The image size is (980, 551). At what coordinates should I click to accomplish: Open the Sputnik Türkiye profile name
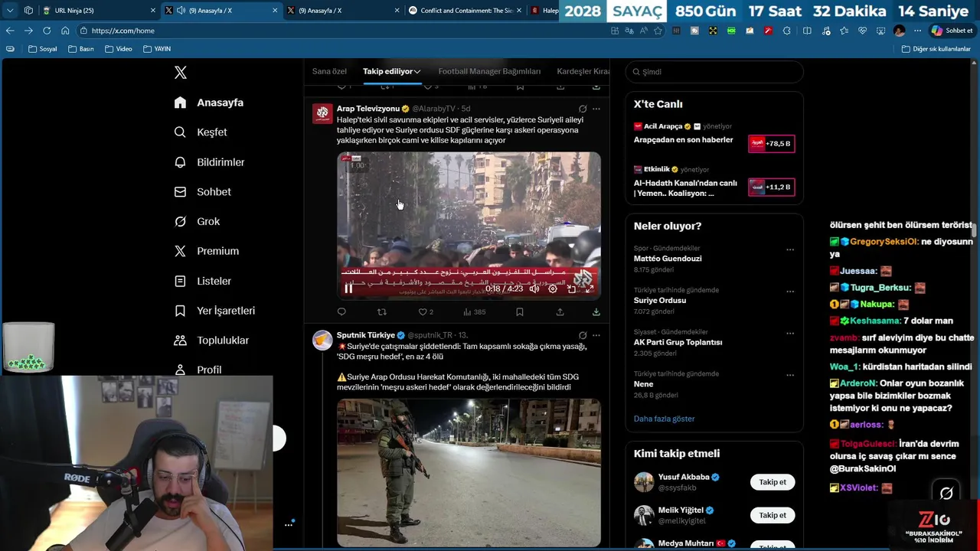(x=366, y=335)
